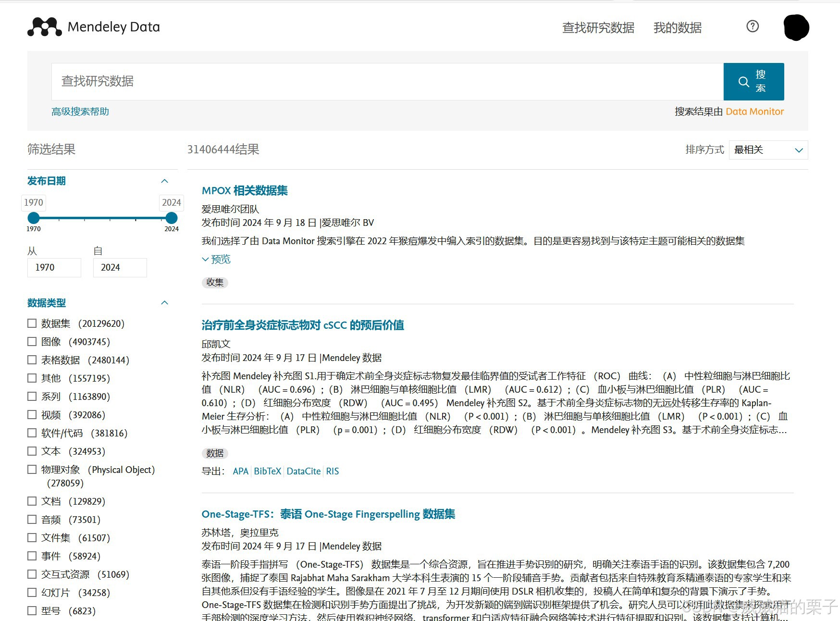Screen dimensions: 840x621
Task: Export citation in APA format
Action: (x=240, y=472)
